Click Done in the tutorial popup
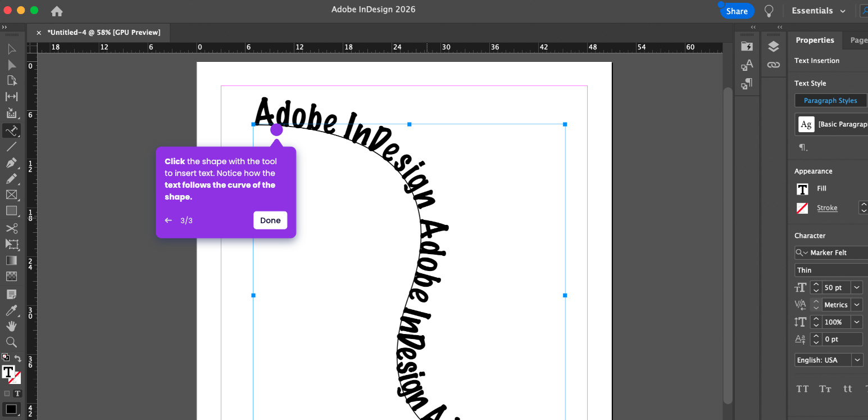 tap(270, 220)
